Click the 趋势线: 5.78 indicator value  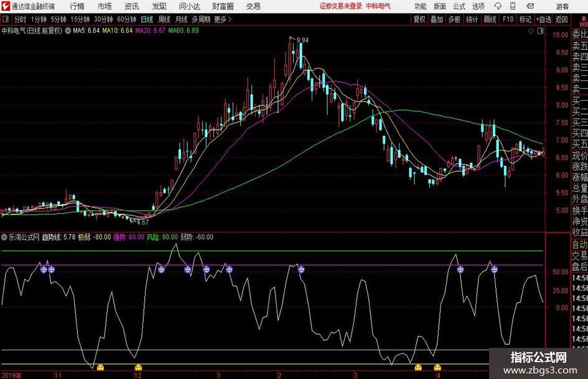[x=58, y=237]
